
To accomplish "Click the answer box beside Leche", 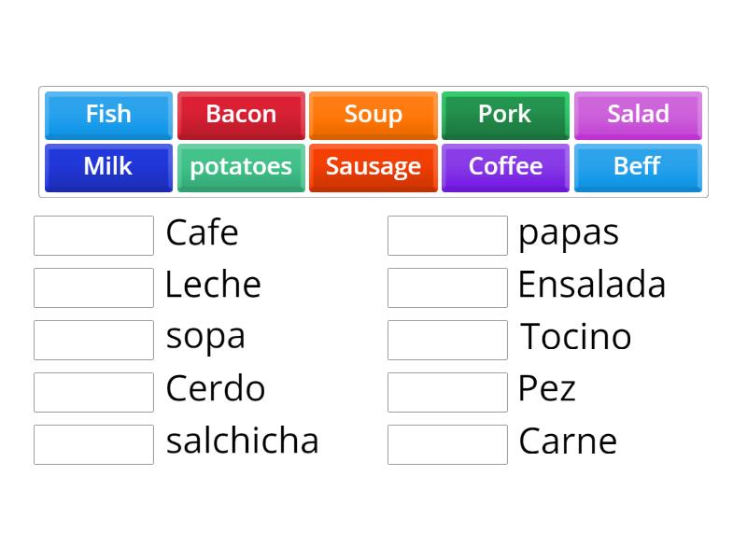I will (93, 287).
